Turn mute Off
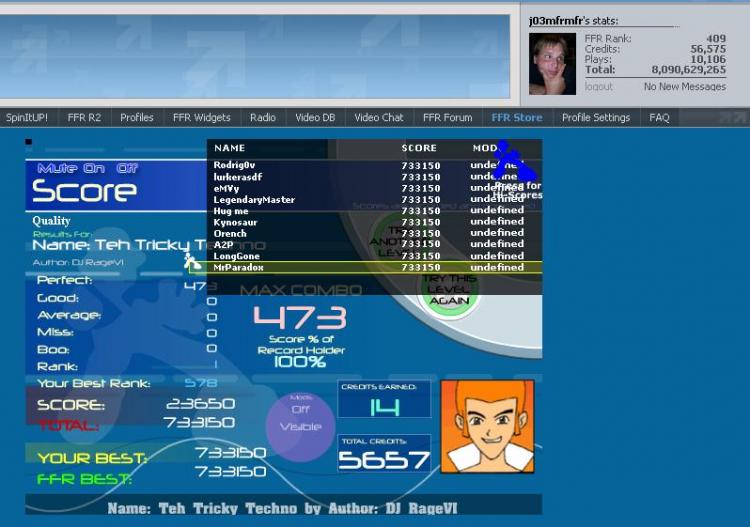Viewport: 750px width, 527px height. point(127,168)
